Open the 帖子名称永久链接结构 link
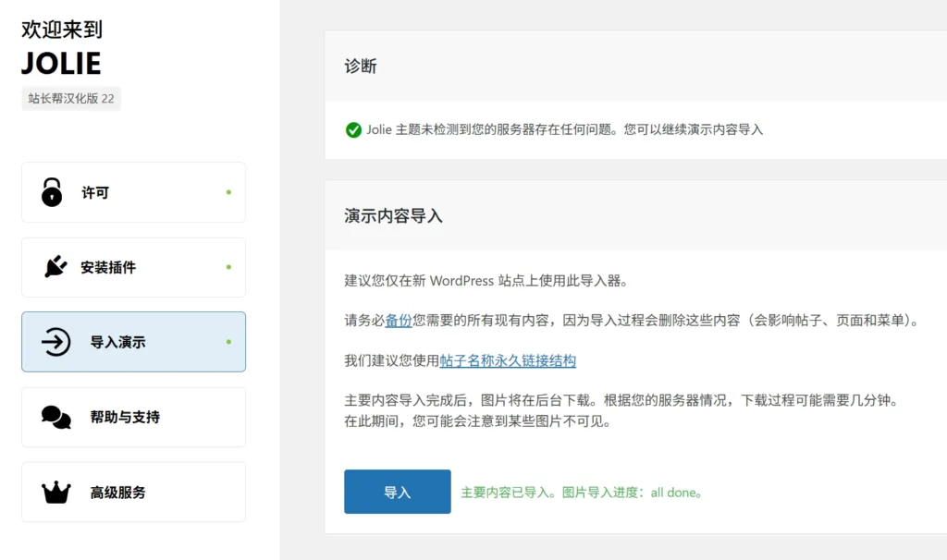The height and width of the screenshot is (560, 947). (508, 360)
